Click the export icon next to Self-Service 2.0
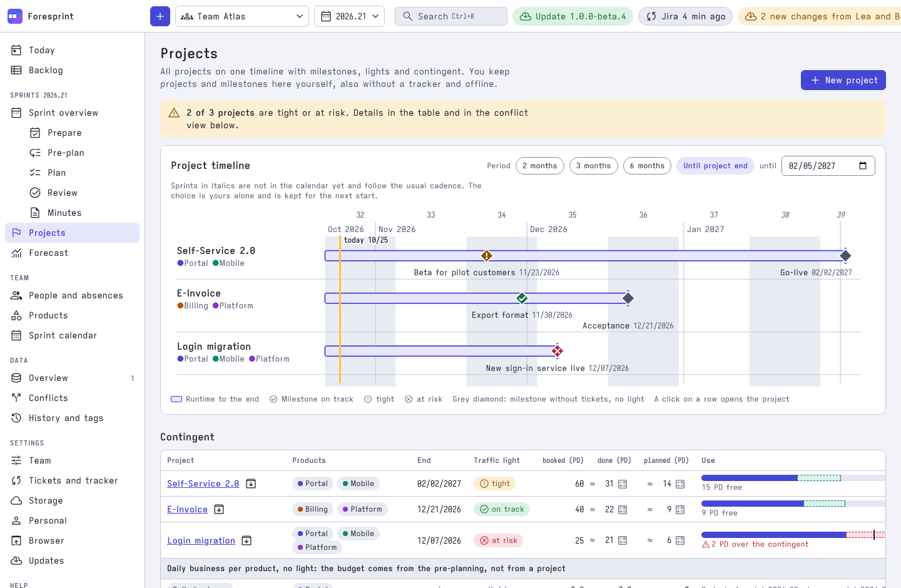This screenshot has width=901, height=588. pos(251,484)
